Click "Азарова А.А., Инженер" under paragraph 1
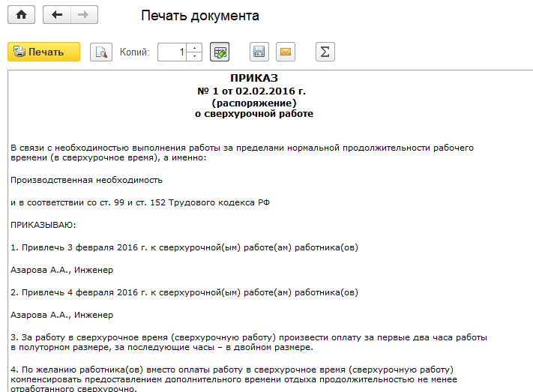 click(62, 270)
